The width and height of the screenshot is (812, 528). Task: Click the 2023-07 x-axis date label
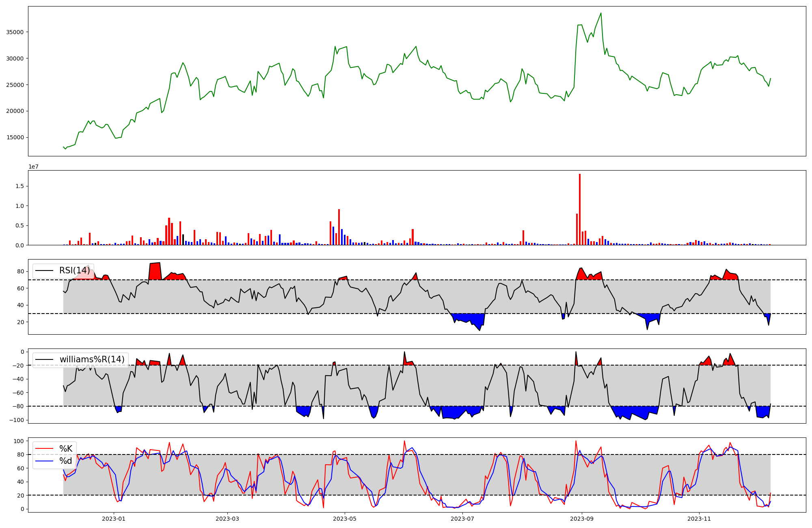tap(462, 519)
